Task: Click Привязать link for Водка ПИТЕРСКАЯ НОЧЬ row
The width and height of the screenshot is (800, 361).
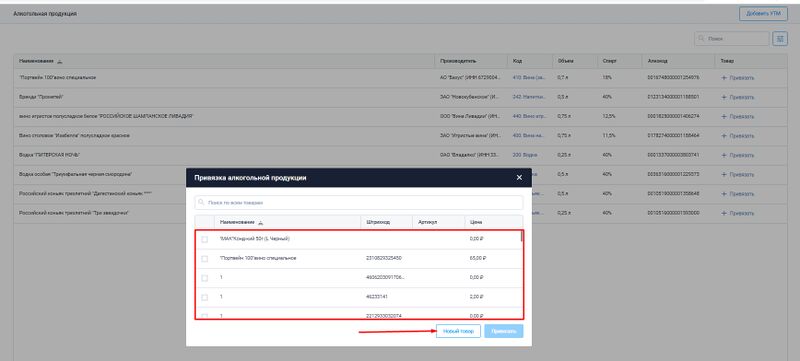Action: click(x=737, y=155)
